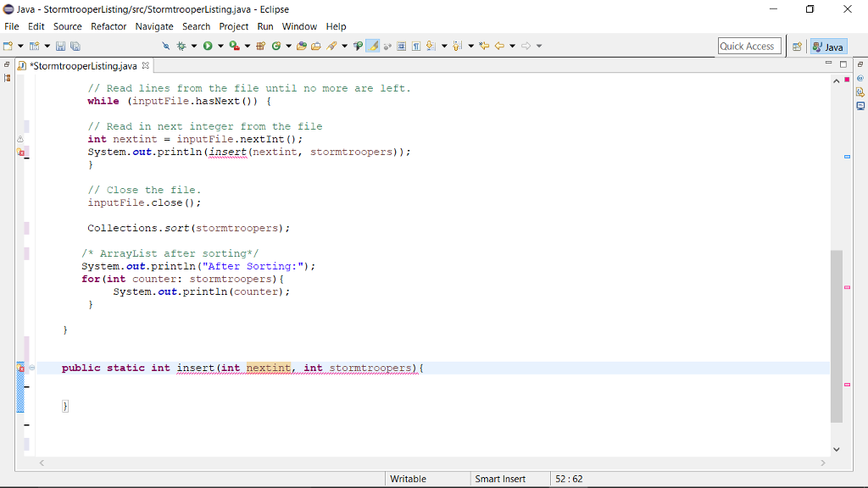Screen dimensions: 868x488
Task: Click the New file toolbar icon
Action: tap(8, 46)
